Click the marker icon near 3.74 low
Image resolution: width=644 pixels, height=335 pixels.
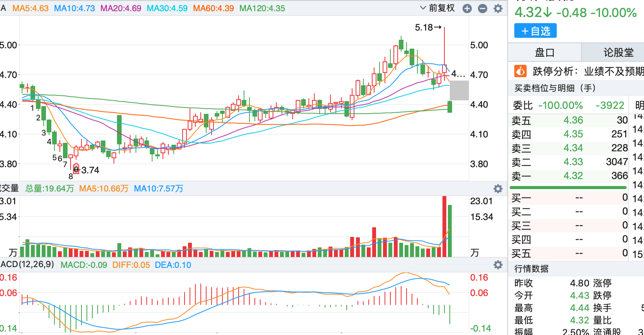(x=76, y=169)
